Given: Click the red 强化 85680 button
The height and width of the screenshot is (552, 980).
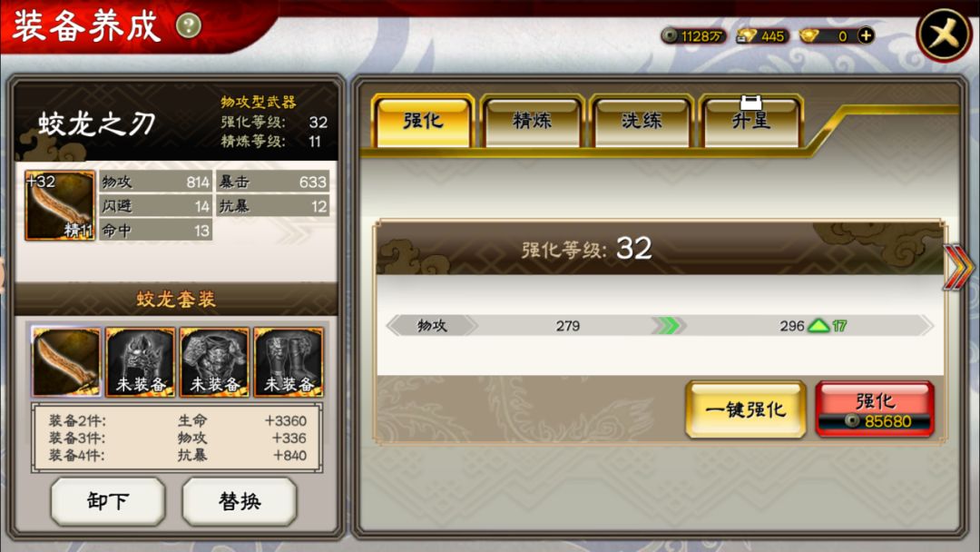Looking at the screenshot, I should point(875,409).
